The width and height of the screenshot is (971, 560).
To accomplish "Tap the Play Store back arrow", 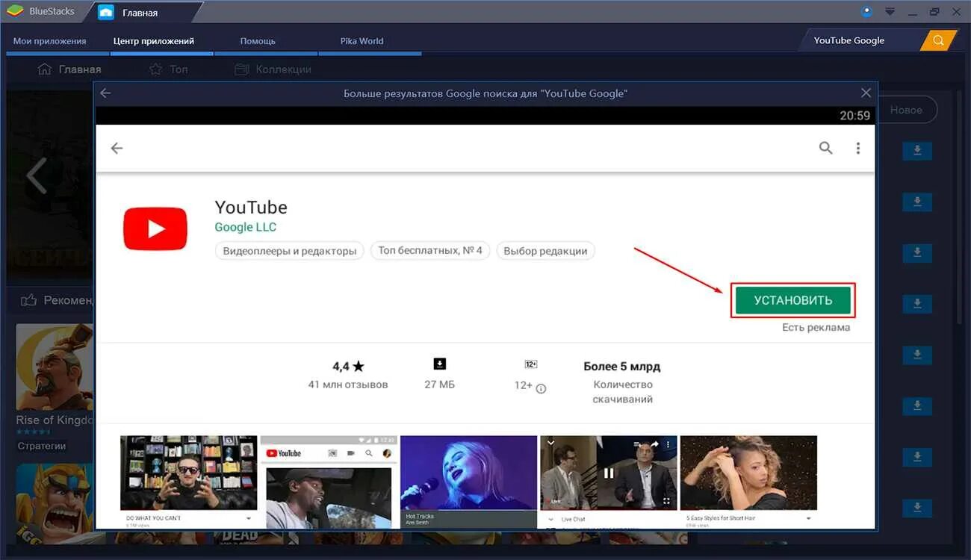I will (117, 148).
